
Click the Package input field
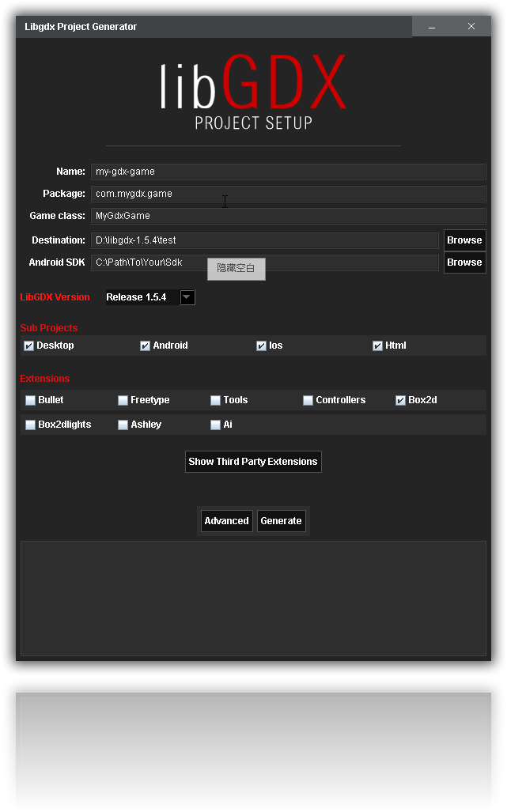point(288,194)
